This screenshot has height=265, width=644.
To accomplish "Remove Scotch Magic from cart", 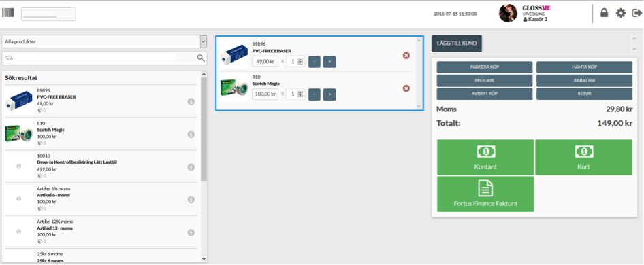I will point(406,88).
